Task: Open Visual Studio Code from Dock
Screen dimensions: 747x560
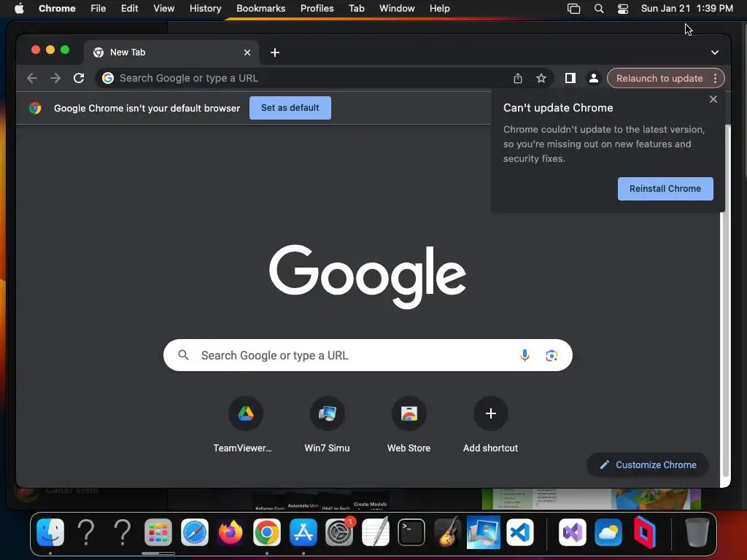Action: pos(519,532)
